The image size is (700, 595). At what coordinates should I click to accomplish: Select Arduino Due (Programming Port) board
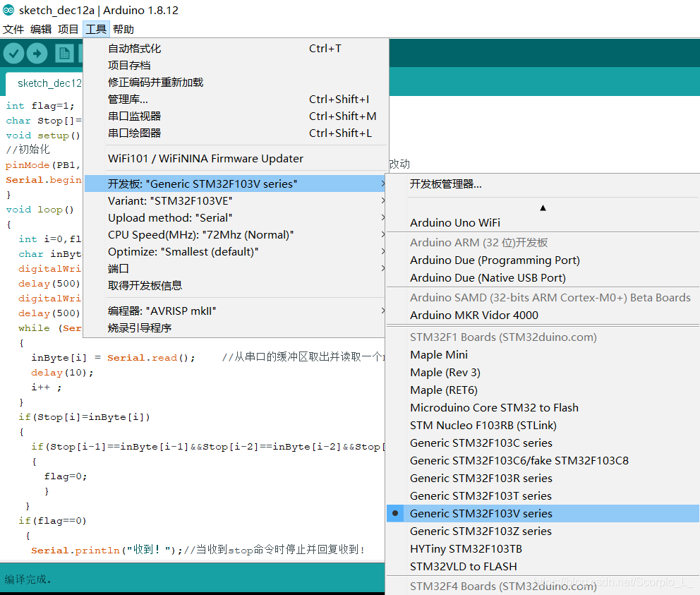point(543,260)
